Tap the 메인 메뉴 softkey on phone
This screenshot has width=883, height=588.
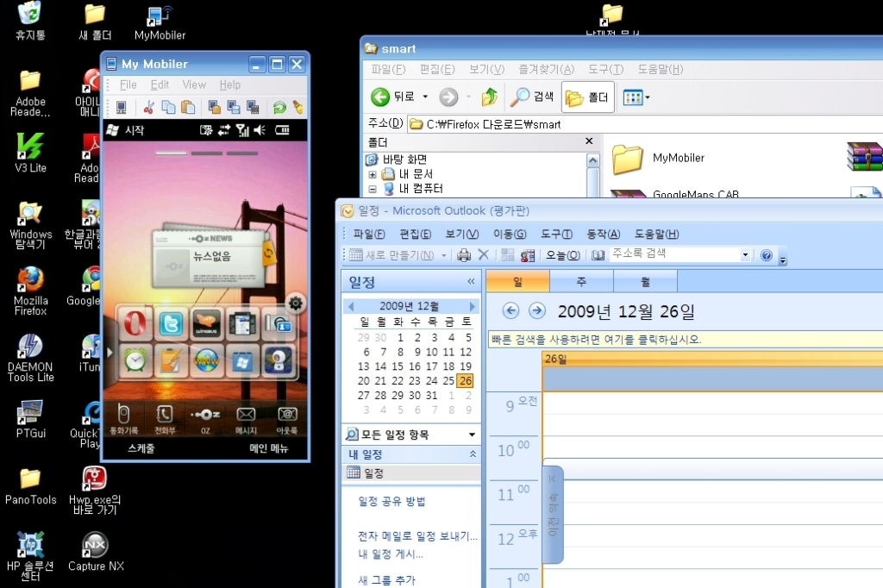[x=269, y=448]
